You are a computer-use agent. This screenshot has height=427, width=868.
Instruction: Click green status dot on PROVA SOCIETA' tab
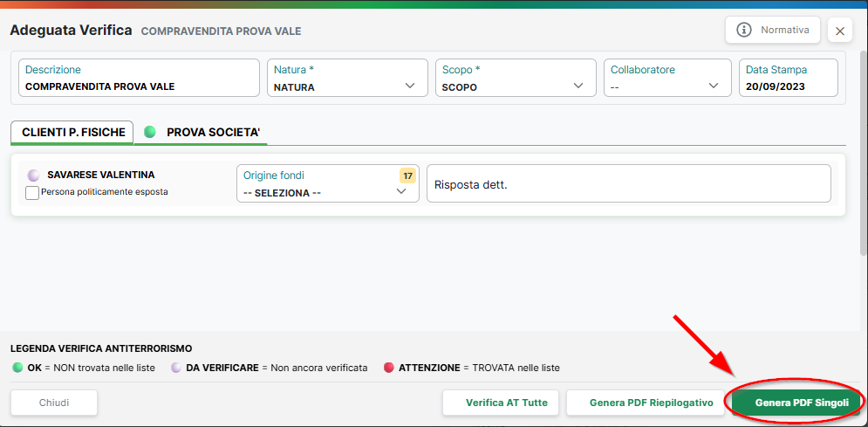pos(149,132)
